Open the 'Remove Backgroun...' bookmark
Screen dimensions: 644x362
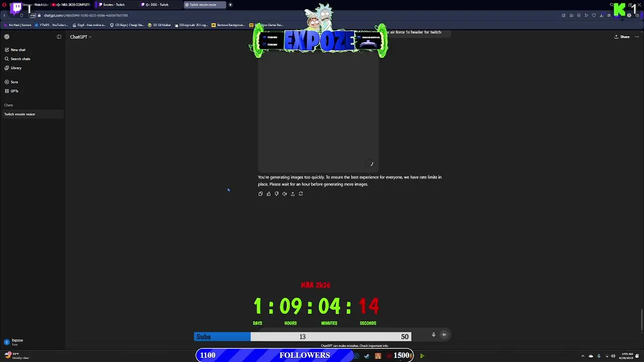tap(228, 25)
